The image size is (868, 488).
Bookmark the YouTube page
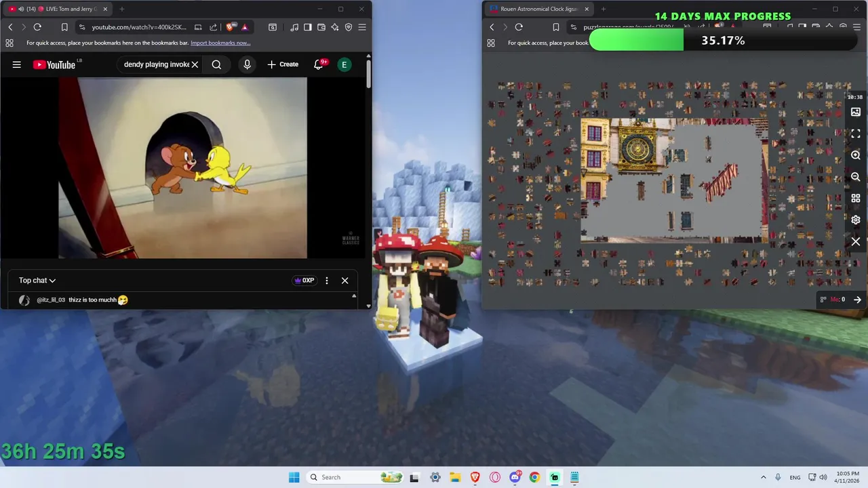click(x=64, y=27)
